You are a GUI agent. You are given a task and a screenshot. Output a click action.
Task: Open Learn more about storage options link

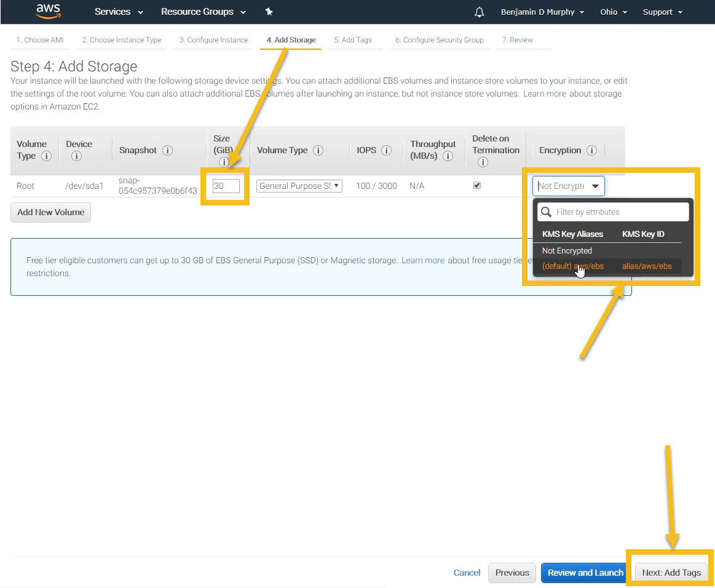545,93
